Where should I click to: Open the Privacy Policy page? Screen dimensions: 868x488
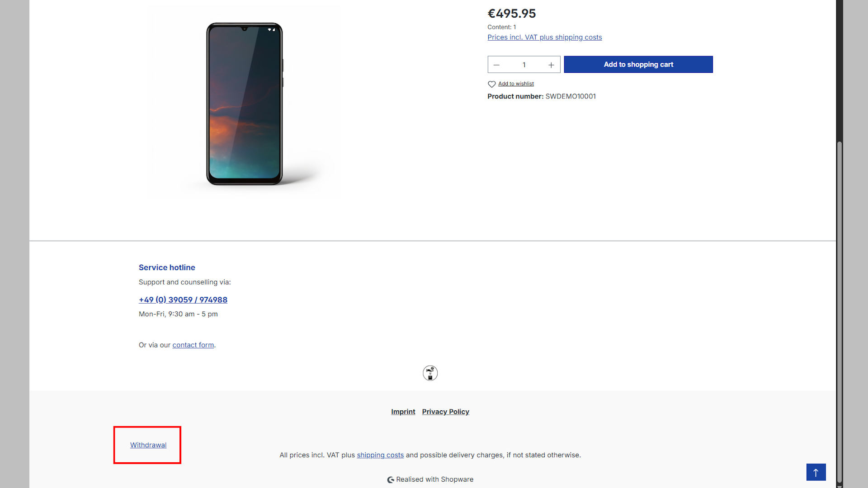coord(446,412)
